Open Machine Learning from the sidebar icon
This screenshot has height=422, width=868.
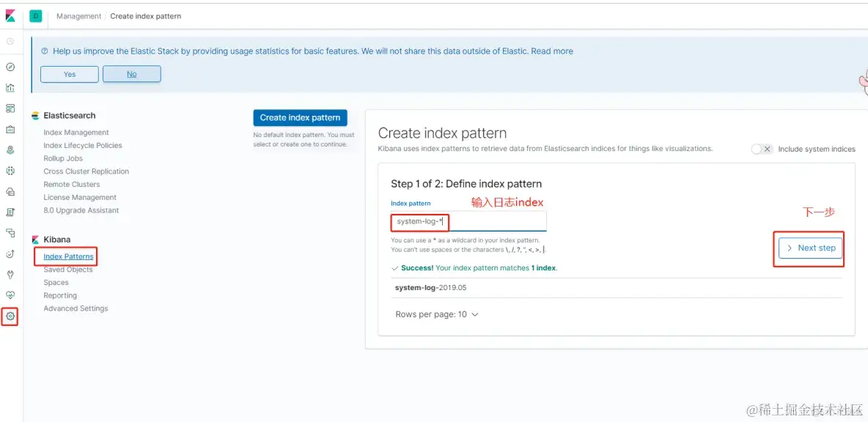(x=10, y=171)
